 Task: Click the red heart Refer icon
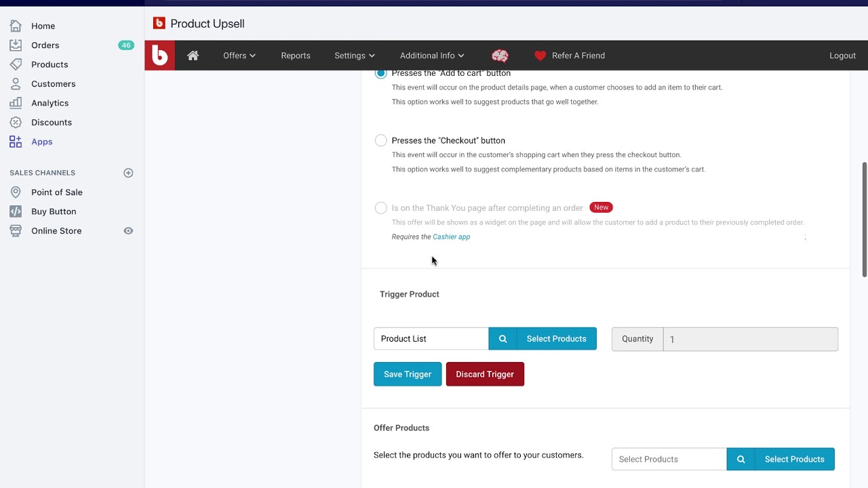540,56
